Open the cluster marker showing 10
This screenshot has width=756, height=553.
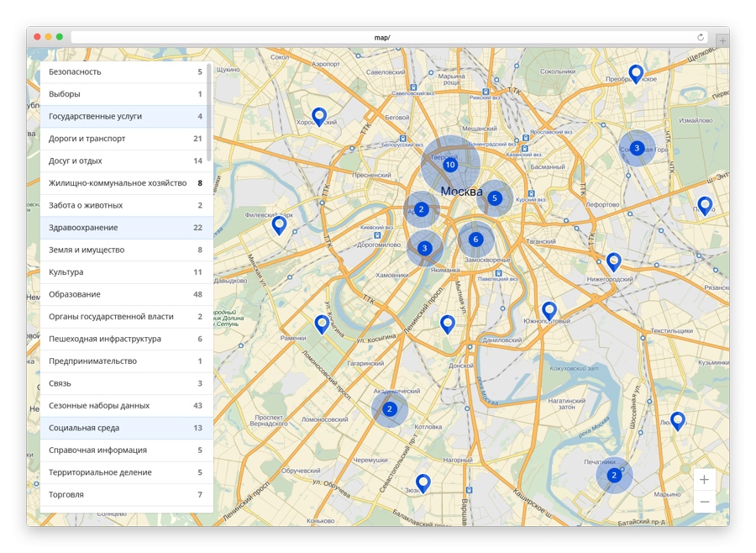click(x=450, y=165)
